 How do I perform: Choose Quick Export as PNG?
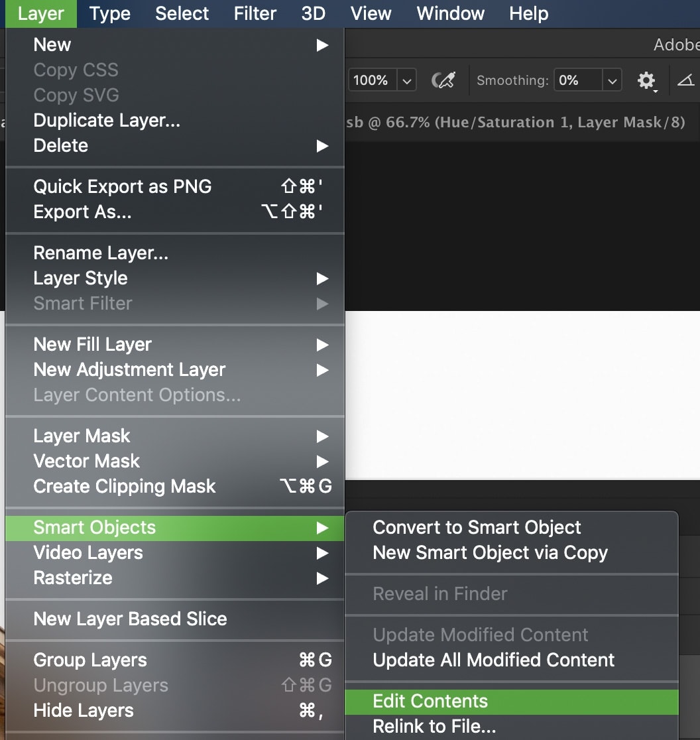(x=175, y=186)
